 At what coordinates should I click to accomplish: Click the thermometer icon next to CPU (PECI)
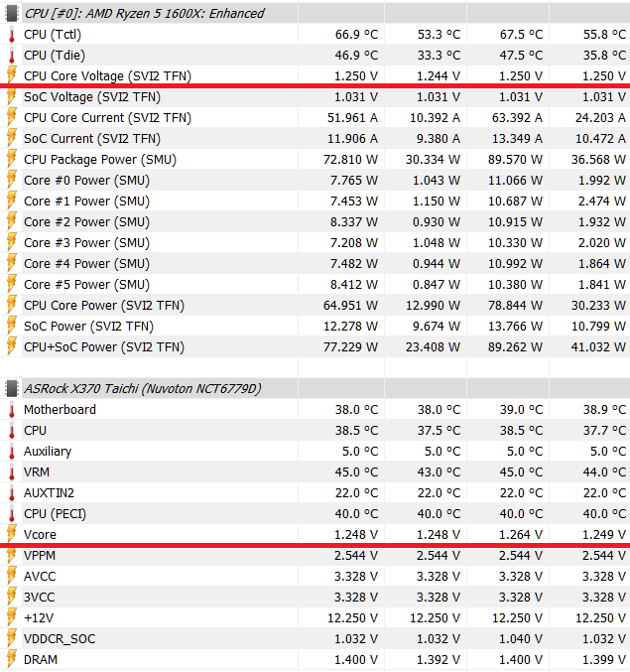click(12, 514)
